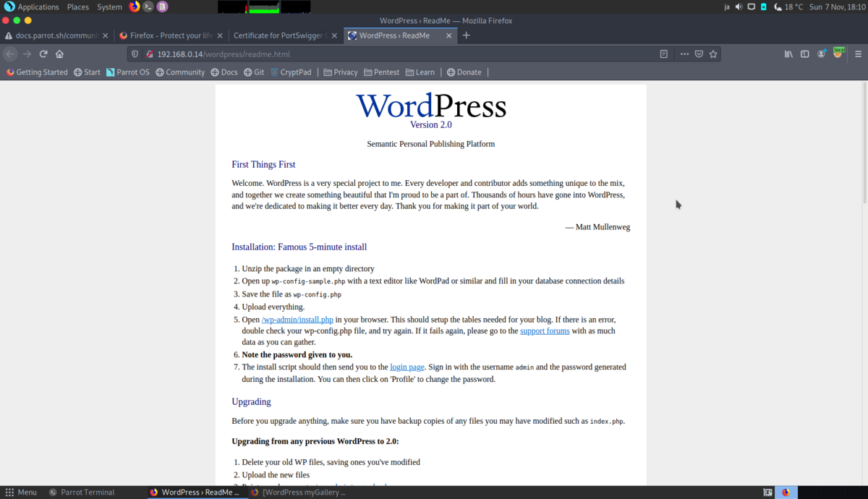The height and width of the screenshot is (499, 868).
Task: Open the Getting Started bookmark
Action: coord(37,72)
